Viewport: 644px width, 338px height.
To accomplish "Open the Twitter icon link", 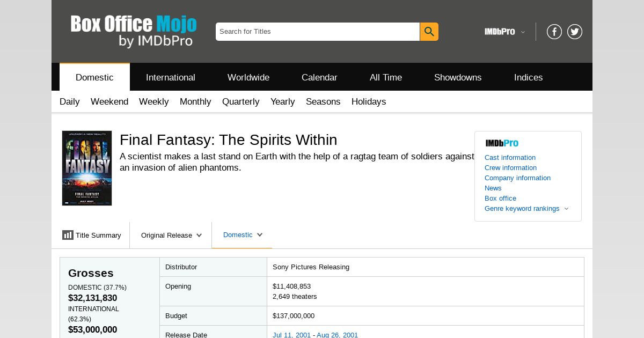I will click(575, 32).
